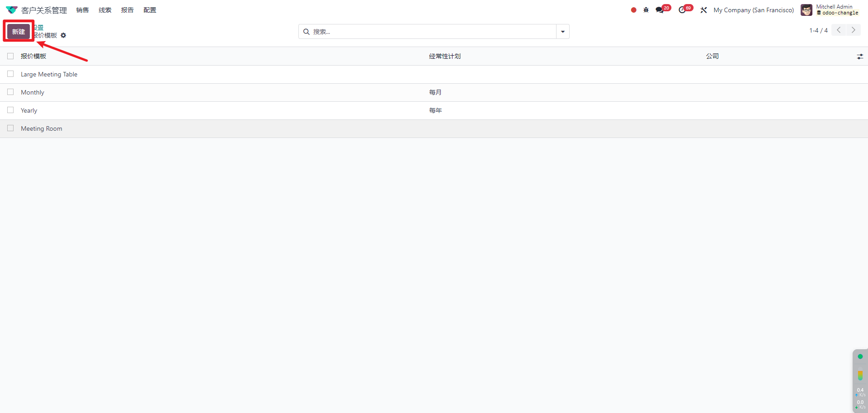This screenshot has width=868, height=413.
Task: Open the column settings adjust icon
Action: tap(859, 57)
